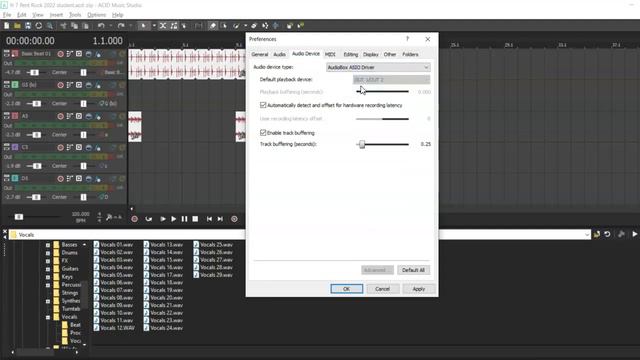Cancel the Preferences dialog
The width and height of the screenshot is (640, 360).
click(382, 289)
